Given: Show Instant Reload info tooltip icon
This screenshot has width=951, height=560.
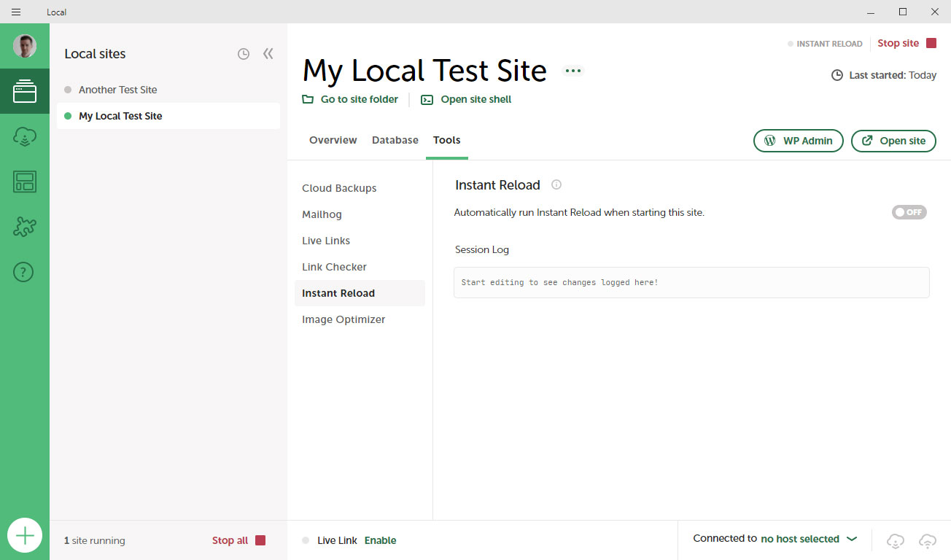Looking at the screenshot, I should coord(556,184).
